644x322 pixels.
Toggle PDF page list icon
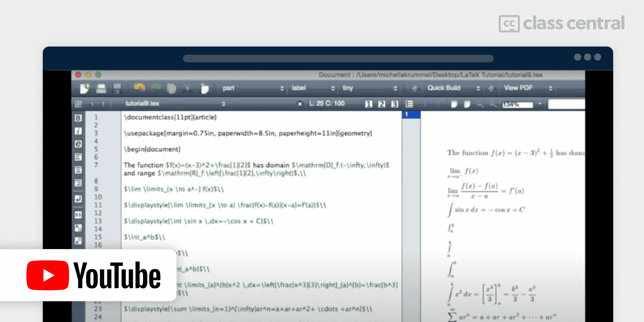pyautogui.click(x=410, y=104)
